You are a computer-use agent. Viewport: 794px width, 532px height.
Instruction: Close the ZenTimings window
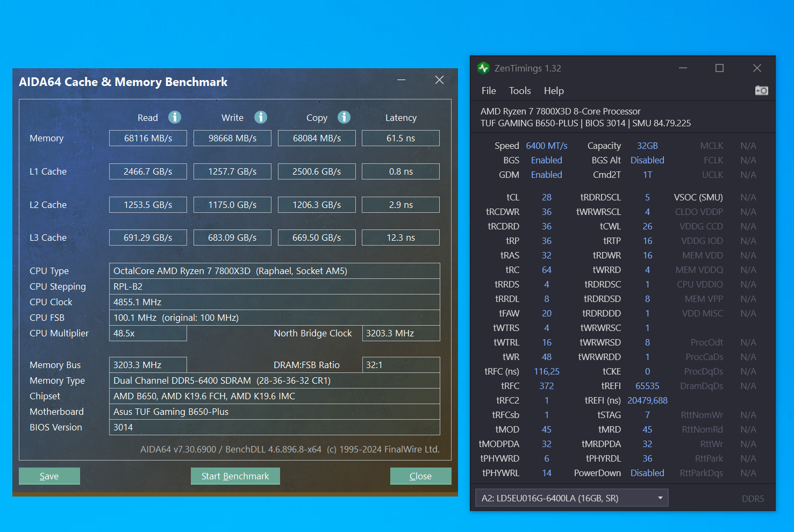point(757,68)
